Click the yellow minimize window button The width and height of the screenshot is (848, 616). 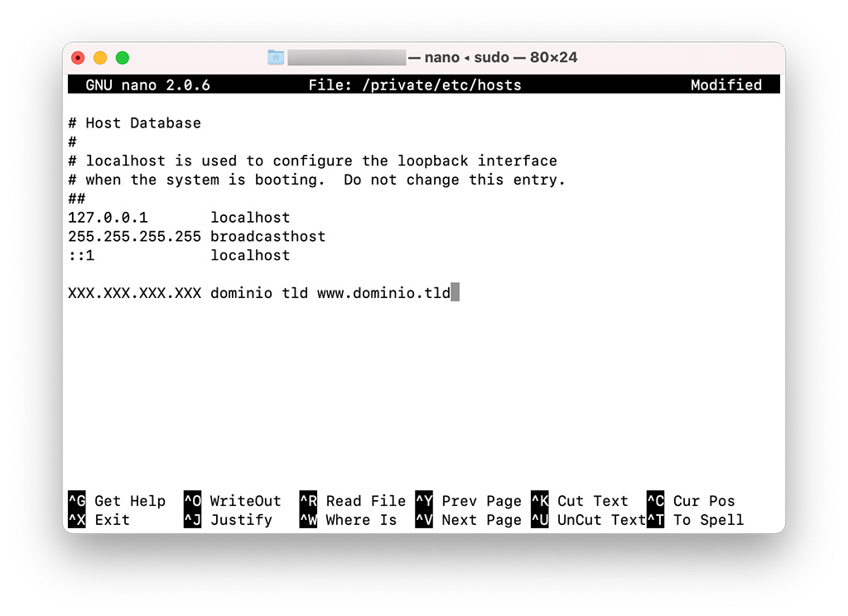tap(100, 58)
